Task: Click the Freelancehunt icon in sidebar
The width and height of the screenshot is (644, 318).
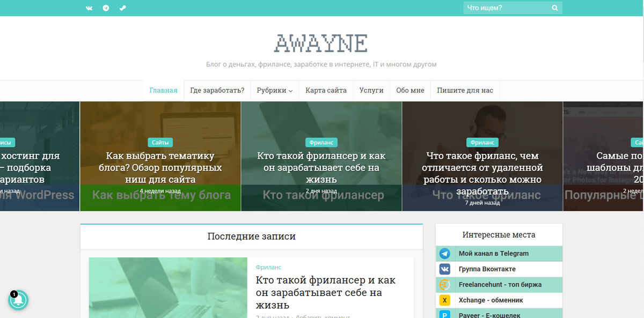Action: tap(445, 285)
